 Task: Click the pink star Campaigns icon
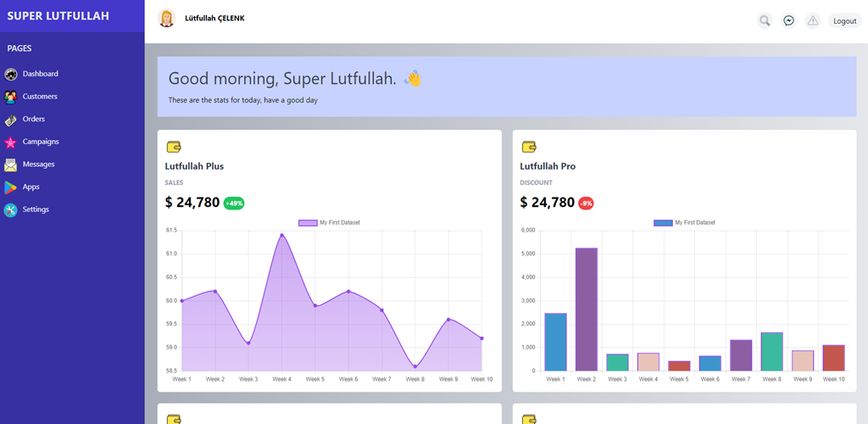(x=10, y=142)
